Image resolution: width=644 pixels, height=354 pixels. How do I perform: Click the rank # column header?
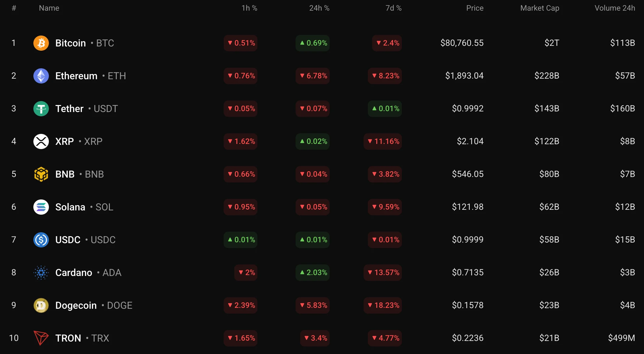(14, 8)
